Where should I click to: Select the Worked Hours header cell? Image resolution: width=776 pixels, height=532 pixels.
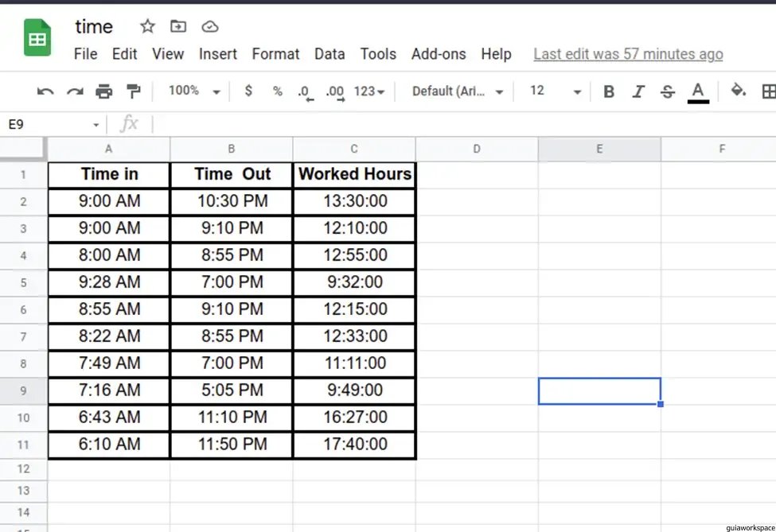click(354, 174)
